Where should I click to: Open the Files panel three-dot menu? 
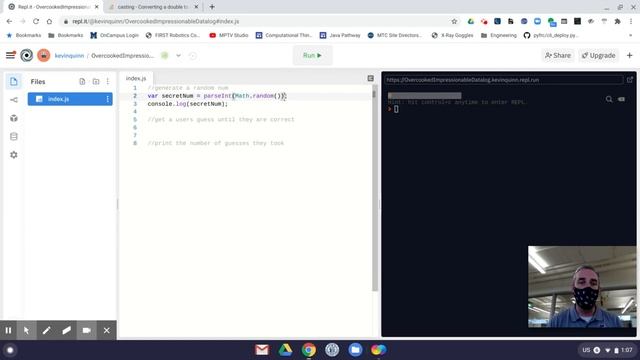108,82
